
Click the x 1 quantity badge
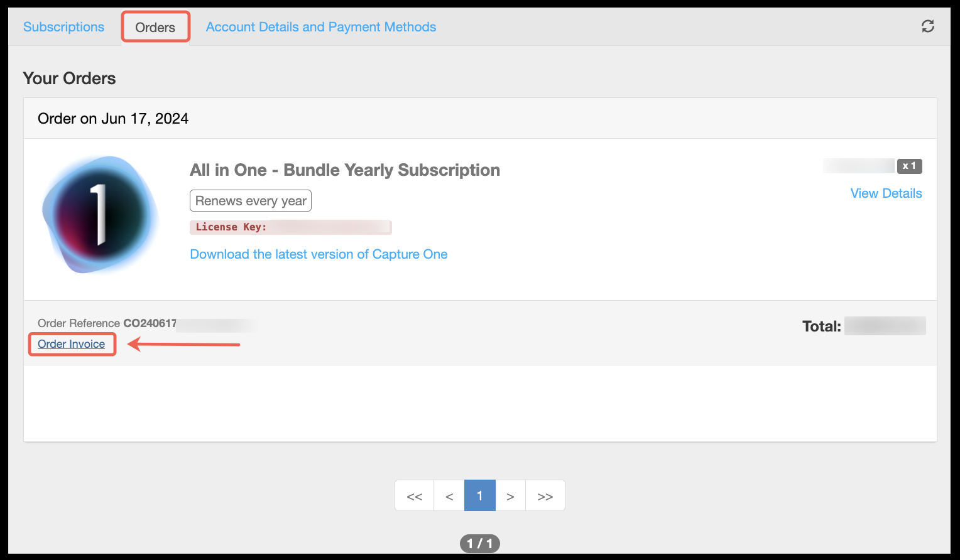click(909, 166)
